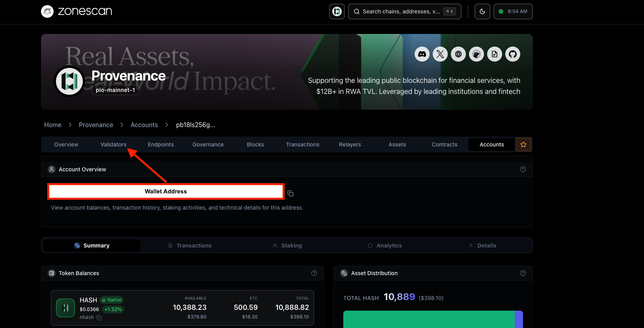The height and width of the screenshot is (328, 644).
Task: Select the Contracts tab
Action: [445, 144]
